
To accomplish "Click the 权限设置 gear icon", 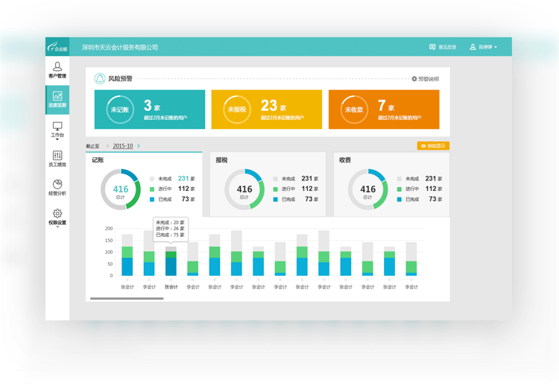I will coord(57,214).
